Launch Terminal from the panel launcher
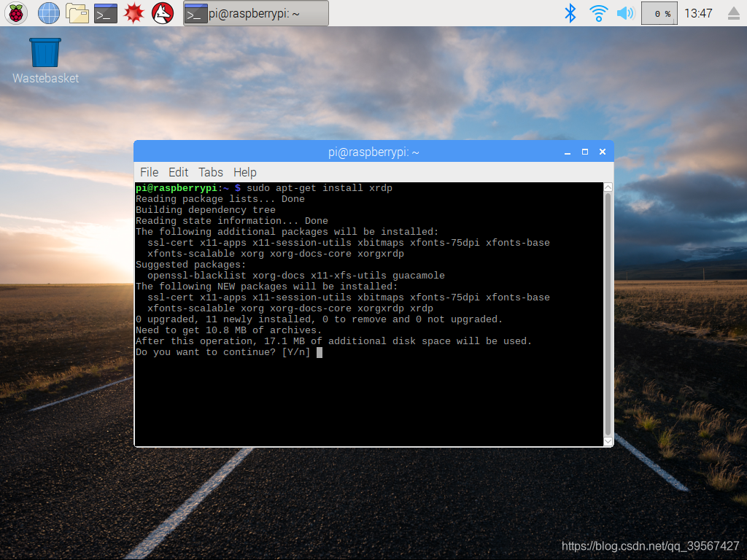Image resolution: width=747 pixels, height=560 pixels. click(x=105, y=13)
